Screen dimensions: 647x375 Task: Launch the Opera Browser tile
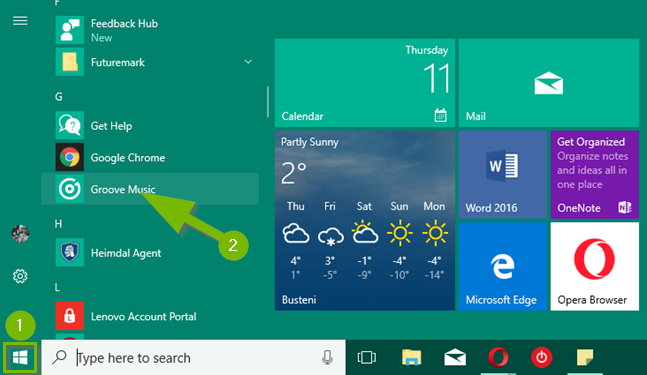595,267
